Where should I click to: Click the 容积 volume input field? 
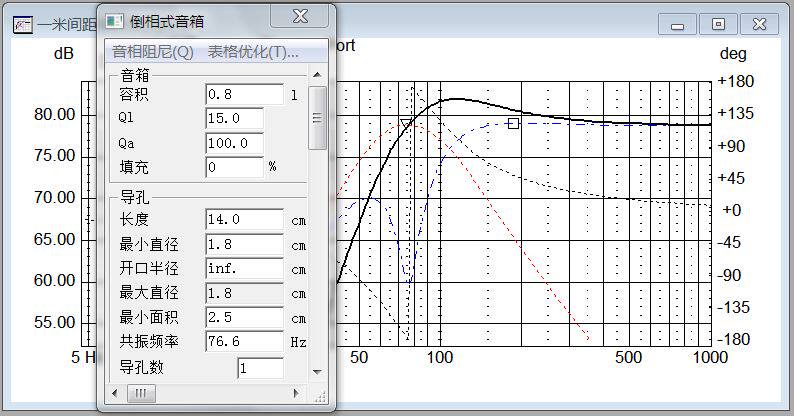244,95
